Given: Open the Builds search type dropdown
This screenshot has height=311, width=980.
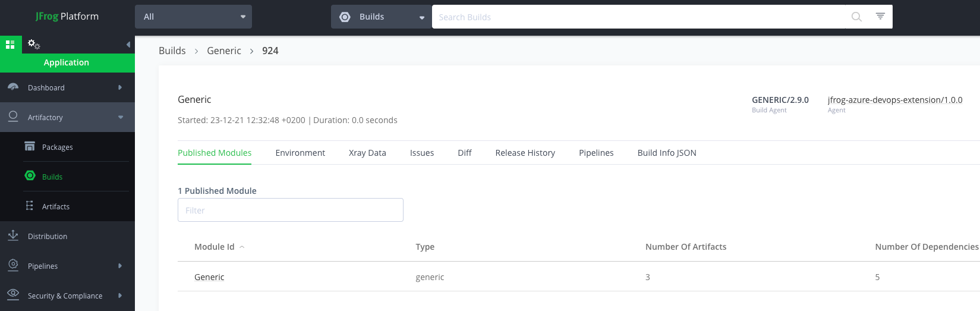Looking at the screenshot, I should coord(381,17).
